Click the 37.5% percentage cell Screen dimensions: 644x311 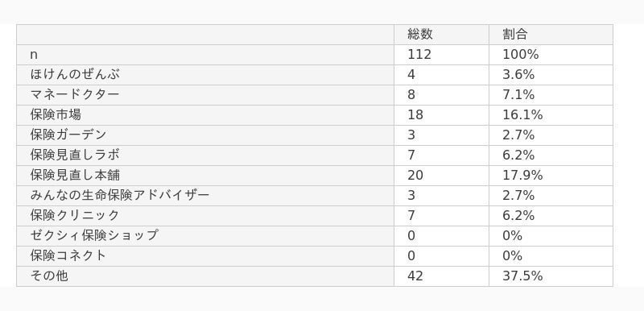coord(522,276)
